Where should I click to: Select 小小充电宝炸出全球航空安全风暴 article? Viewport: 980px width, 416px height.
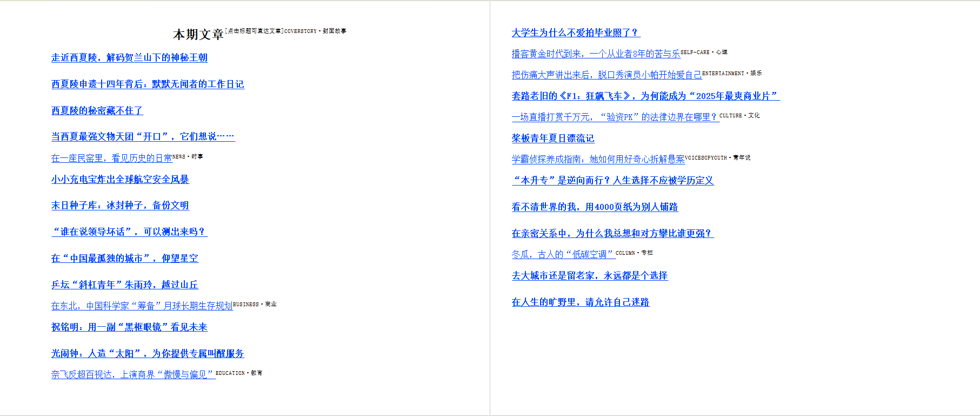[120, 180]
